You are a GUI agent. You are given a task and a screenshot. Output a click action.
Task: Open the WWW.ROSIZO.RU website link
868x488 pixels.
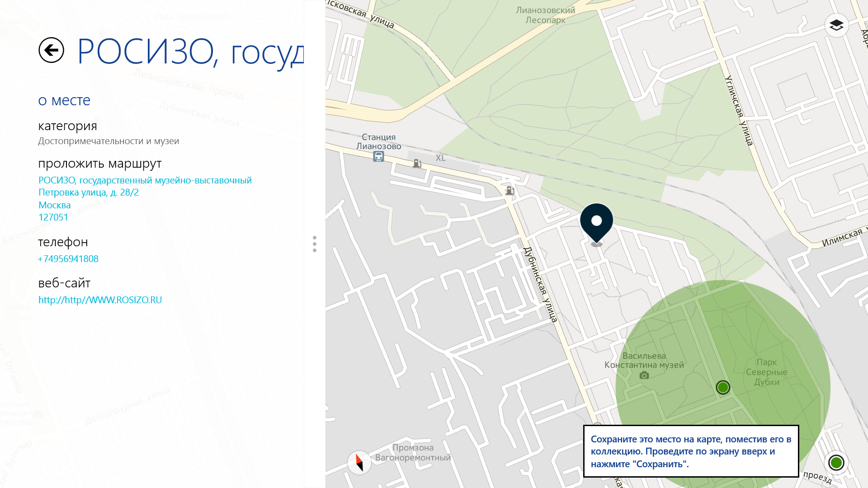[100, 300]
